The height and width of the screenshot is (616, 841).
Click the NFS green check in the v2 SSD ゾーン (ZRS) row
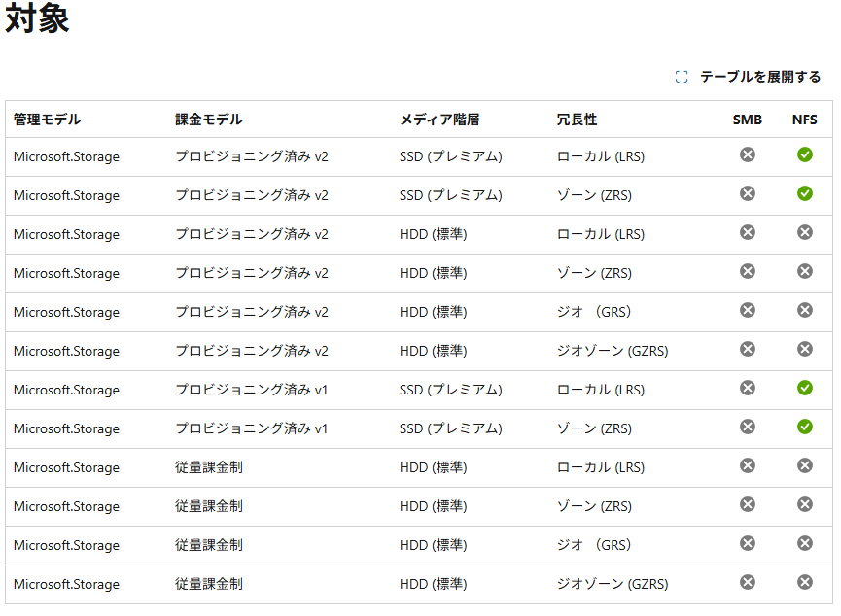[x=804, y=193]
